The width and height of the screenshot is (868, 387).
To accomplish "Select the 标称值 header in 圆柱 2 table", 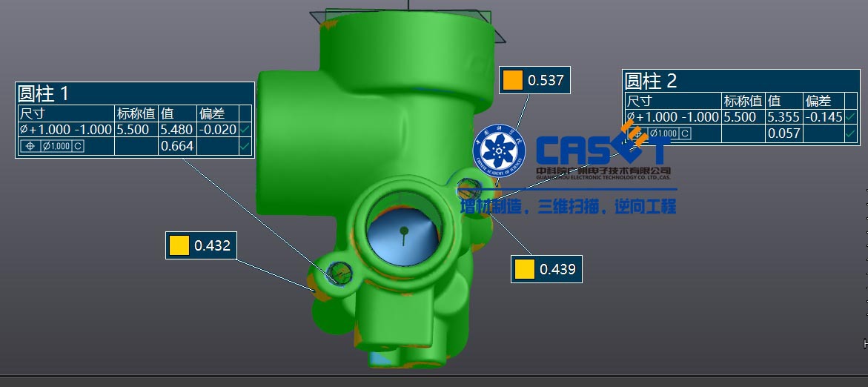I will 742,101.
